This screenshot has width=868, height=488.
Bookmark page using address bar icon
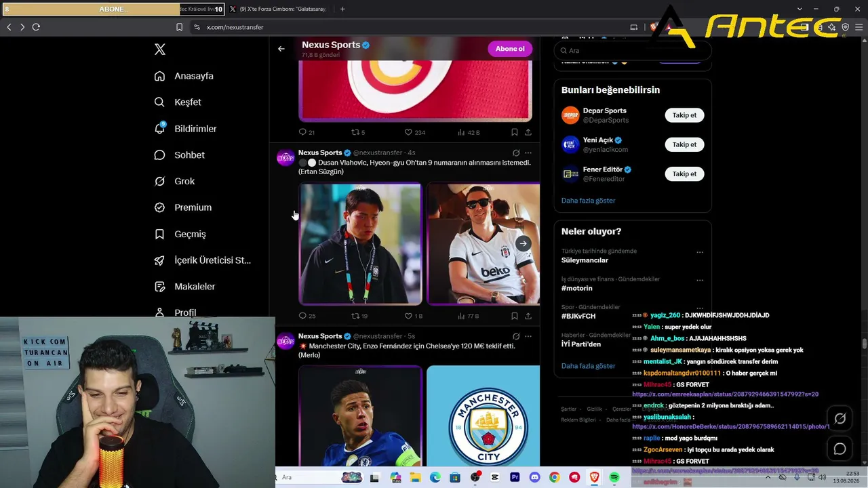[179, 27]
